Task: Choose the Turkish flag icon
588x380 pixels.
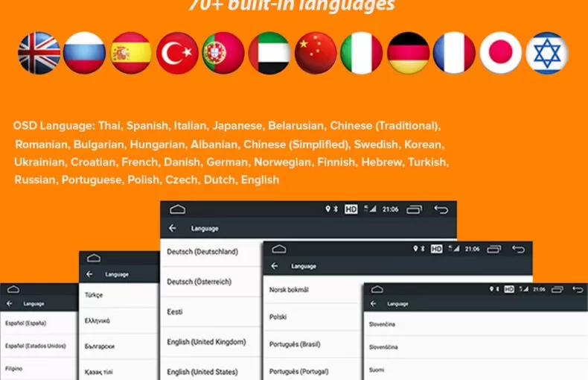Action: click(177, 53)
